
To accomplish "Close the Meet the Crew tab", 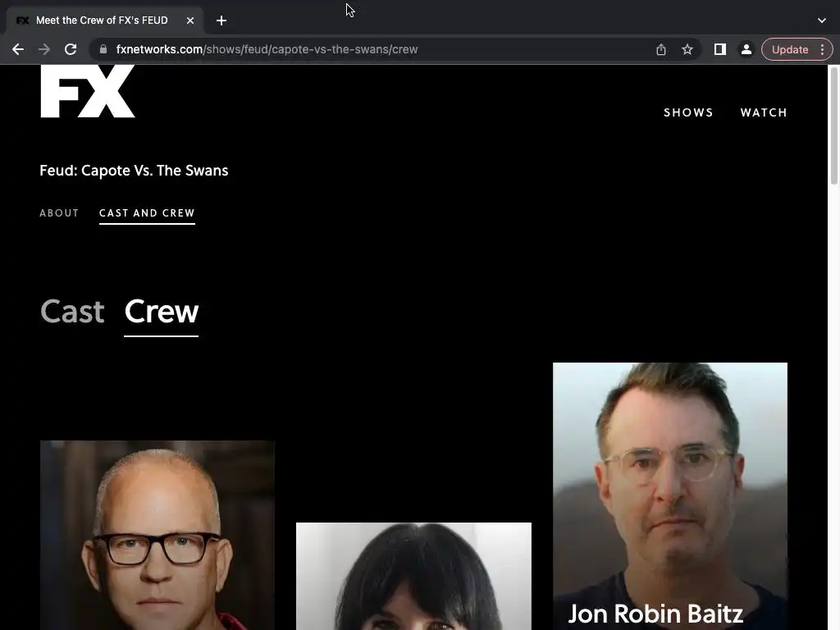I will click(x=190, y=21).
